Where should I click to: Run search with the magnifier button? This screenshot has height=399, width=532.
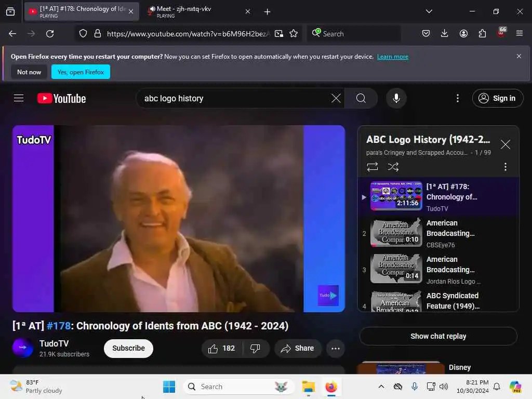point(361,98)
